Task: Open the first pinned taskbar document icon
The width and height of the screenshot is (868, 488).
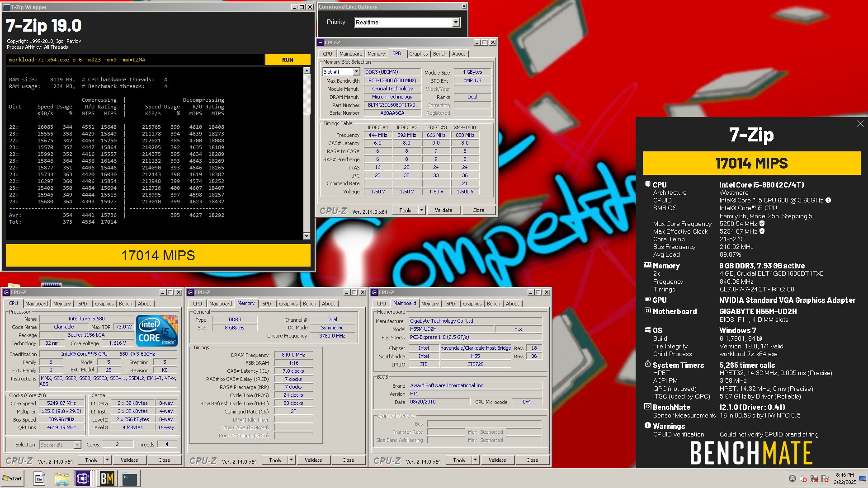Action: 39,479
